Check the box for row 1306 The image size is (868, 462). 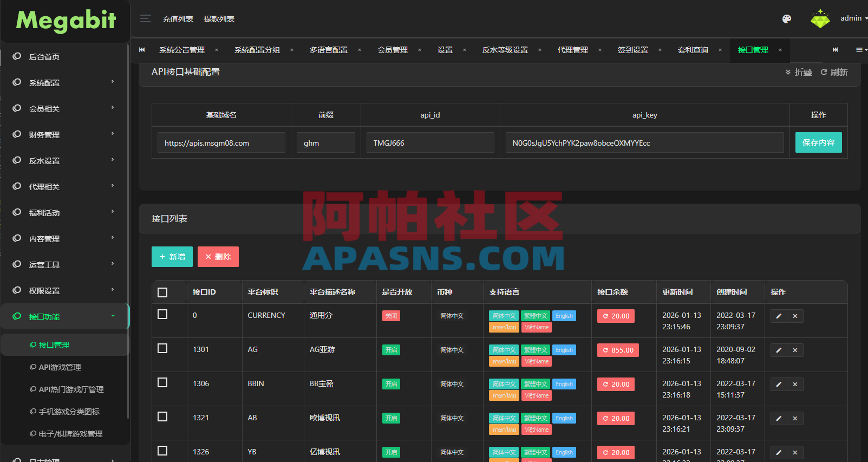click(x=162, y=382)
